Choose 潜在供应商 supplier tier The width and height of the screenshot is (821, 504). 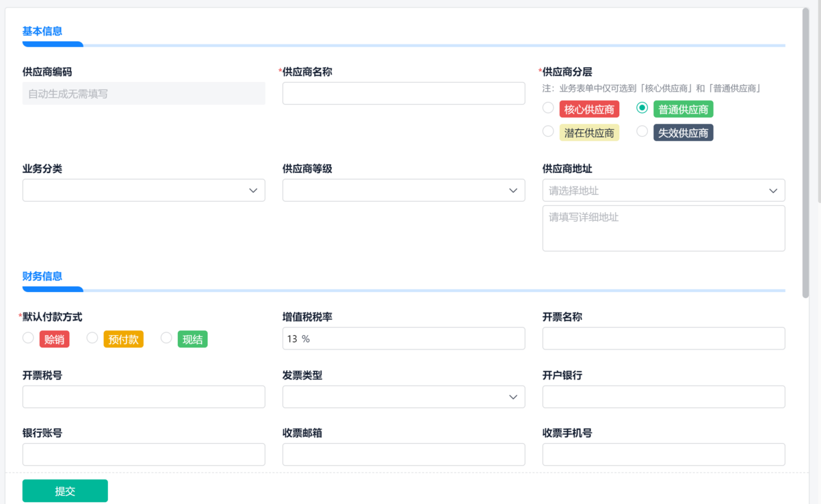tap(548, 131)
